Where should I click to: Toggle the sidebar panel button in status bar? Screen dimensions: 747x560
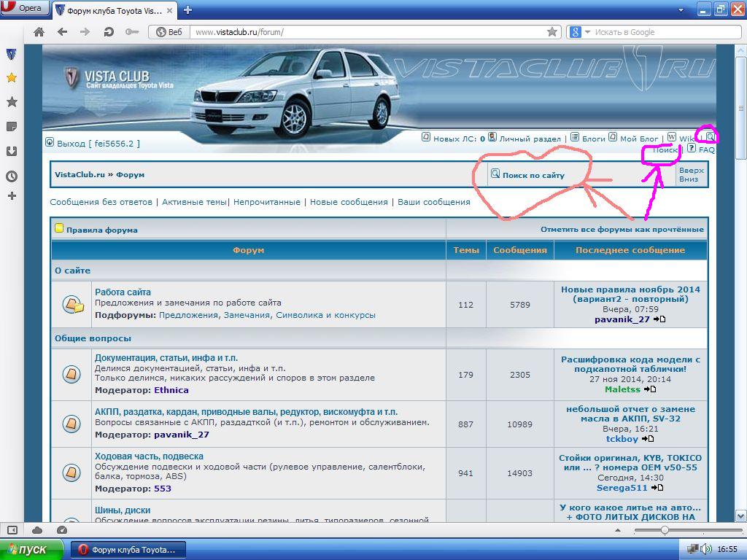click(x=12, y=530)
